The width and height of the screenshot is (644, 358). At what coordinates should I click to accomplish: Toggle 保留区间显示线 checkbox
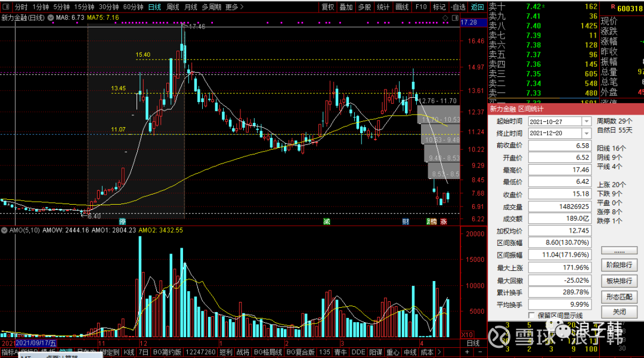[x=531, y=315]
